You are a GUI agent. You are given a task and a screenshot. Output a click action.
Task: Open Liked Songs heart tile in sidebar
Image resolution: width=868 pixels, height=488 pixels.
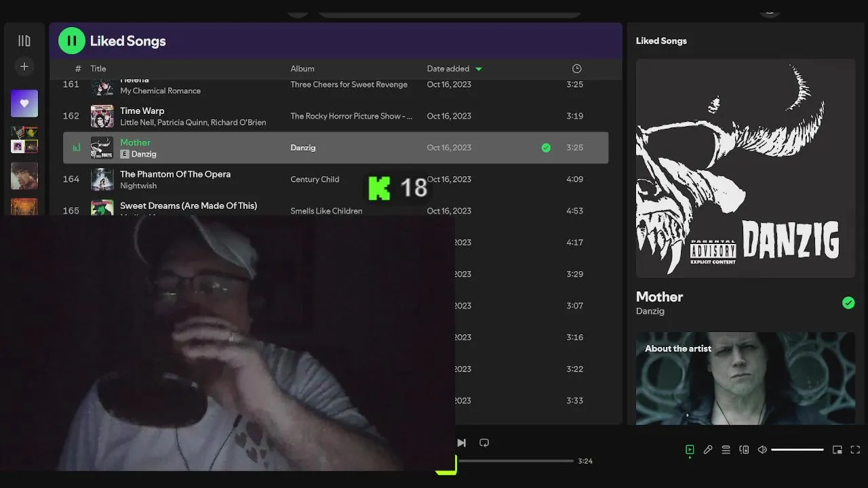coord(24,103)
